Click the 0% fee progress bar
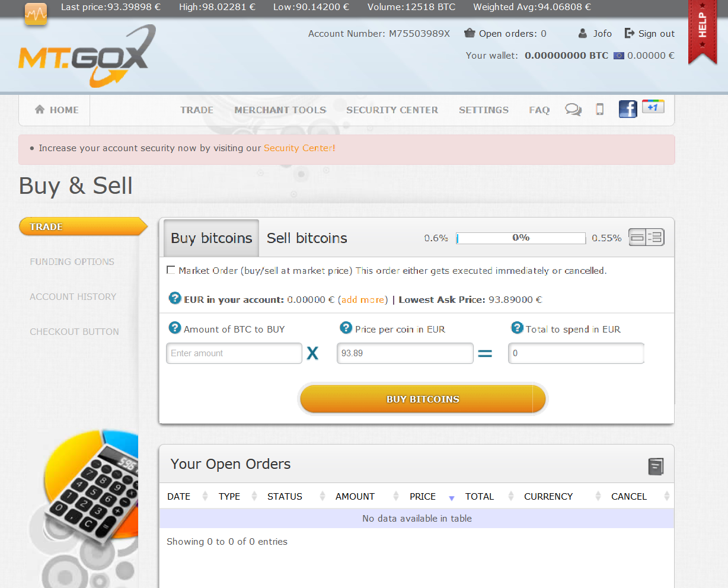728x588 pixels. click(521, 238)
